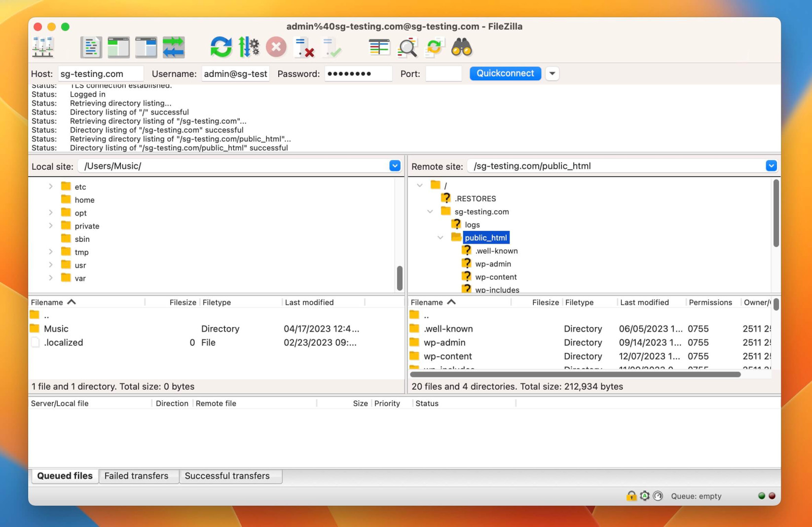Select the wp-content row in remote file list

point(590,356)
